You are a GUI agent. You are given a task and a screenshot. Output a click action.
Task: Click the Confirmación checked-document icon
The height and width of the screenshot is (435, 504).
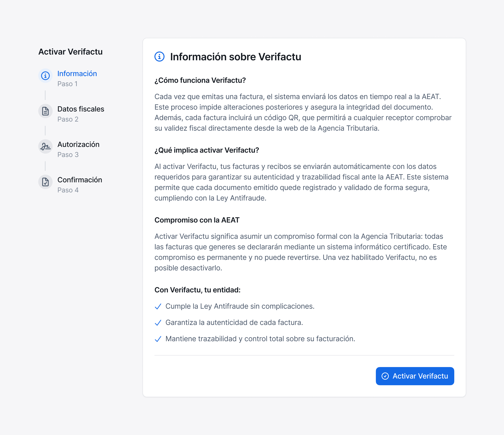coord(45,182)
